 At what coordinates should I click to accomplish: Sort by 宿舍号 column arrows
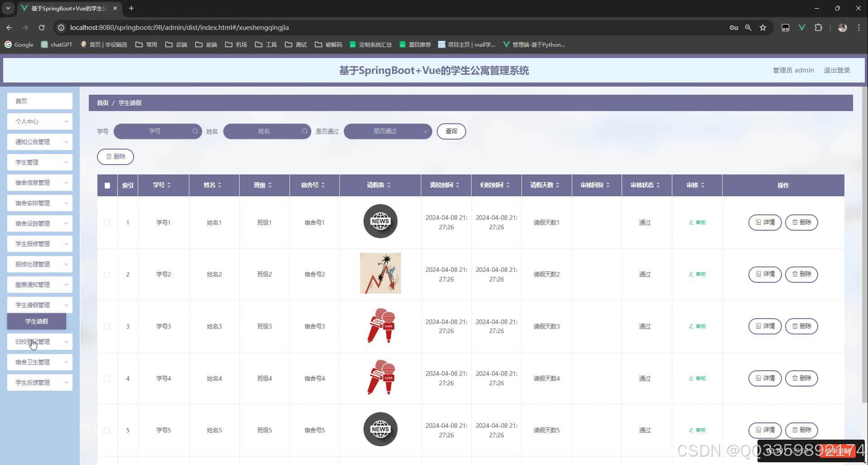(323, 185)
